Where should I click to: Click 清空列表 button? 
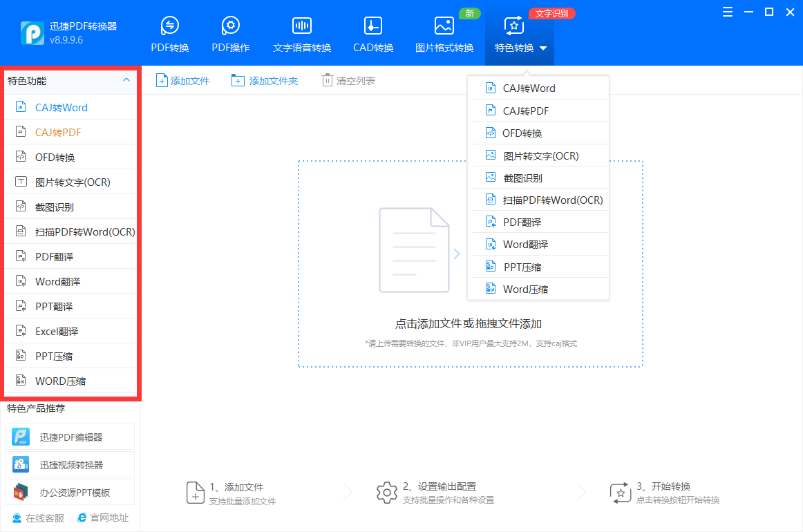point(348,80)
